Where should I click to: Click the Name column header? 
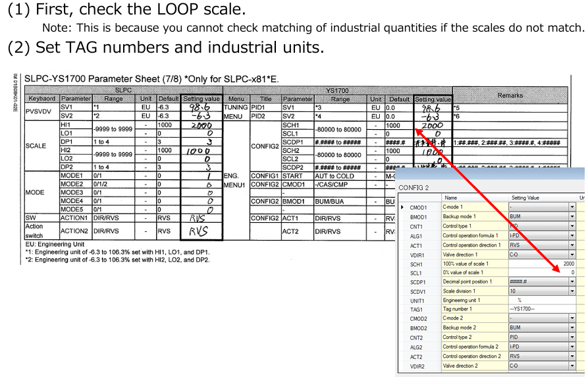pyautogui.click(x=451, y=197)
